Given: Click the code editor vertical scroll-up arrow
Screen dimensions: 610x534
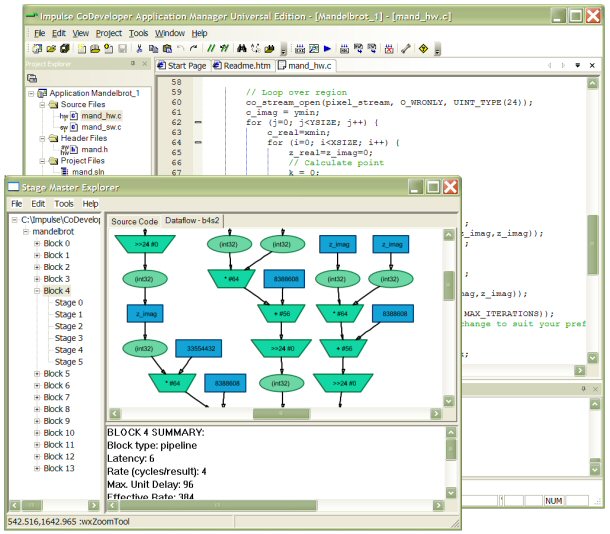Looking at the screenshot, I should pyautogui.click(x=592, y=83).
